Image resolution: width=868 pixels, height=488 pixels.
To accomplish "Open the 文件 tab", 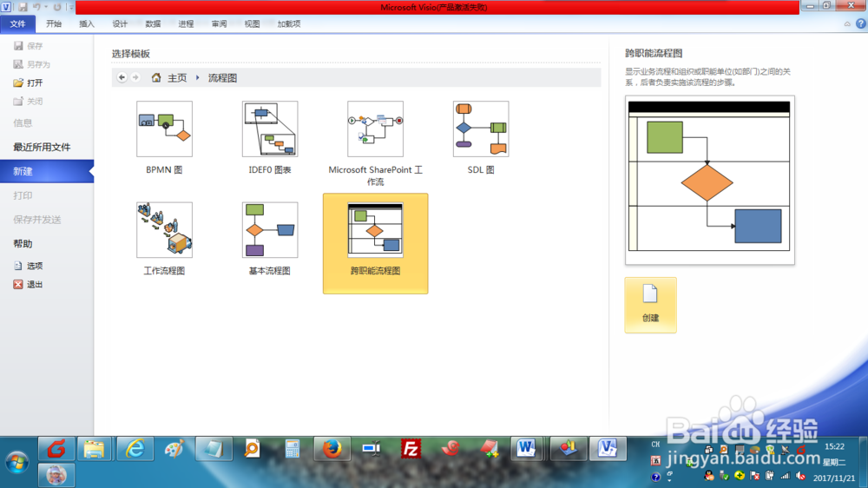I will (x=17, y=23).
